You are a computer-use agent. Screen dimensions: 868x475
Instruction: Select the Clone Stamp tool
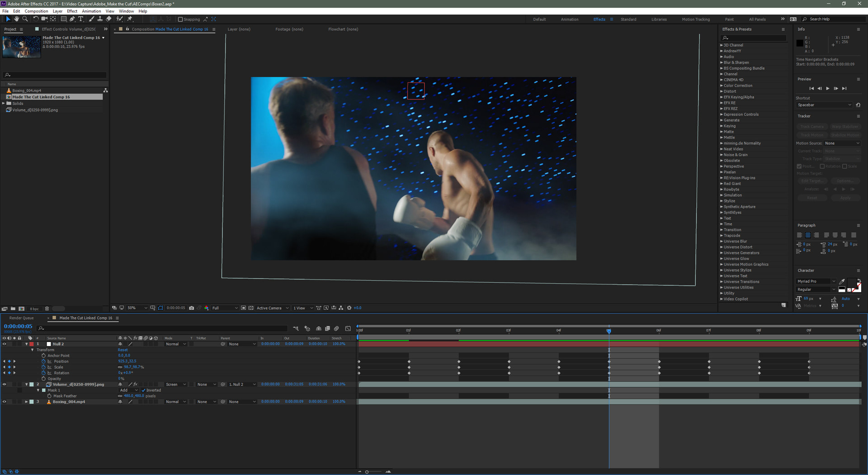coord(100,19)
